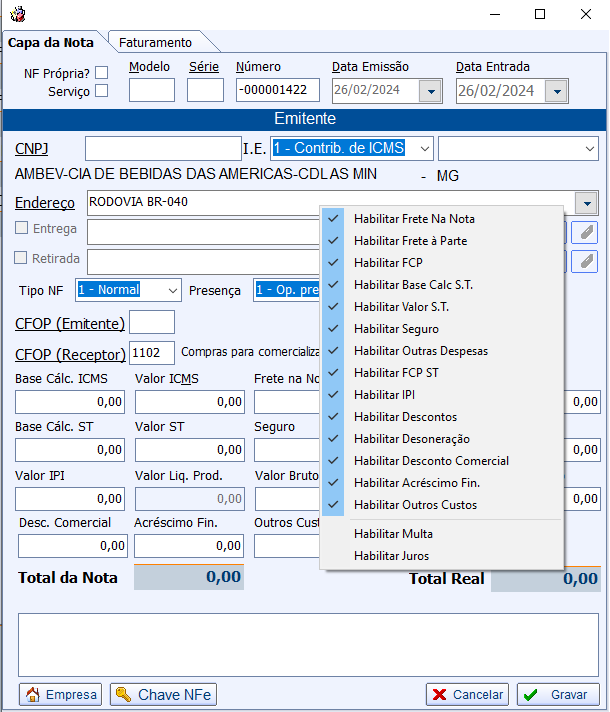This screenshot has height=712, width=610.
Task: Toggle the Entrega checkbox
Action: click(x=22, y=228)
